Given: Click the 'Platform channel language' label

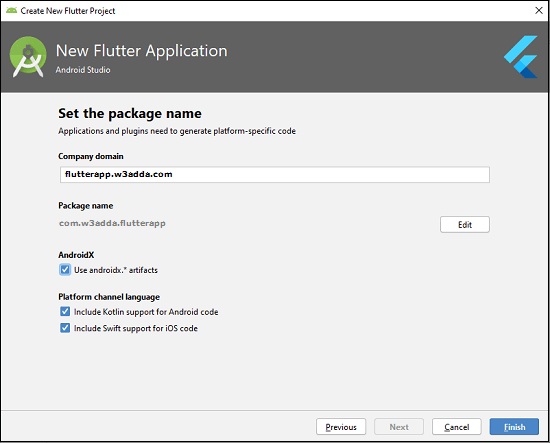Looking at the screenshot, I should pos(109,297).
